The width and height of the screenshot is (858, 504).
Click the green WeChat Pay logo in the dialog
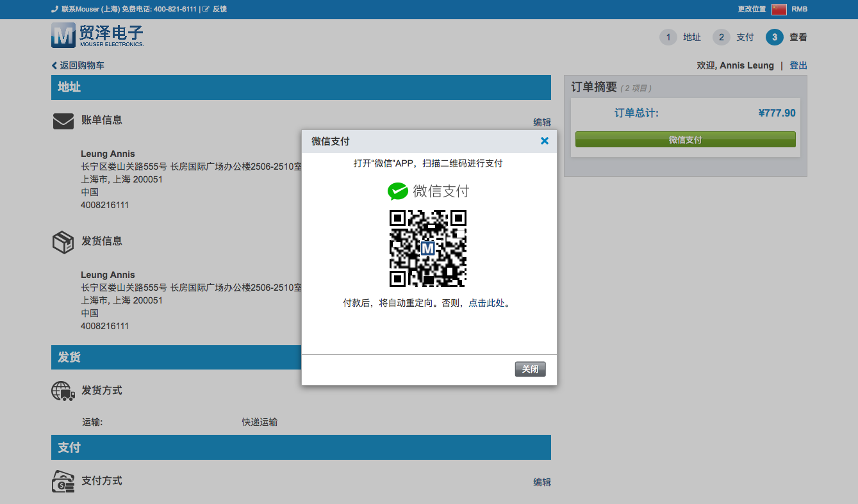coord(398,191)
